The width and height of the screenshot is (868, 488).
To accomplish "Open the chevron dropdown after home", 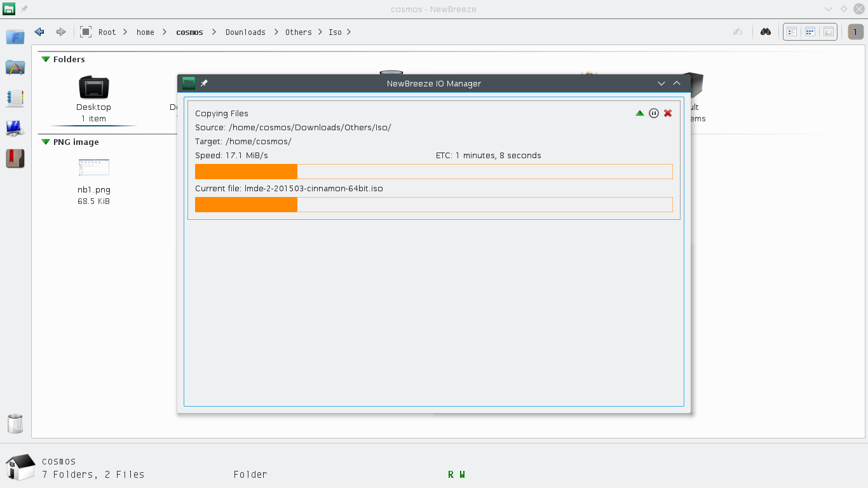I will click(165, 32).
